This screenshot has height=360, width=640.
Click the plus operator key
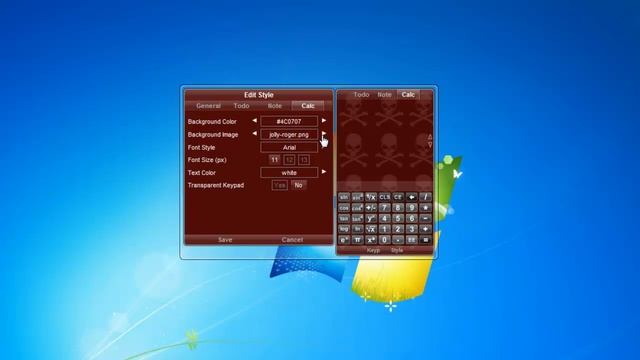pos(425,229)
